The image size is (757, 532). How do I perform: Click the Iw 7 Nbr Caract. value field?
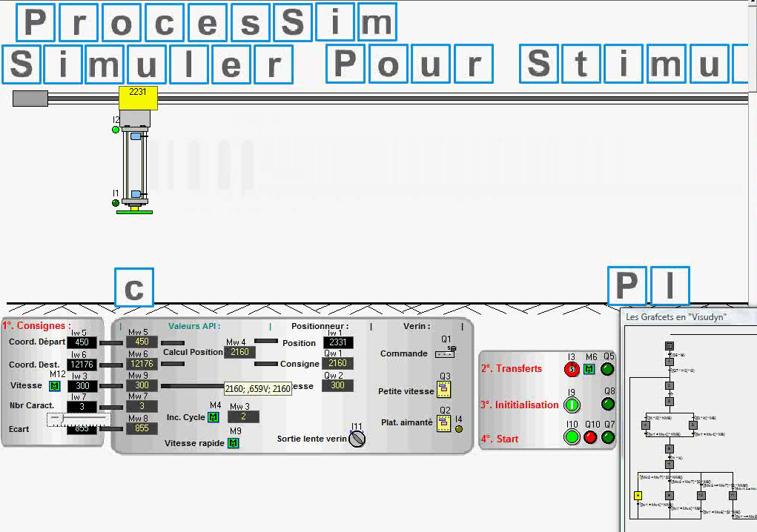[x=82, y=407]
